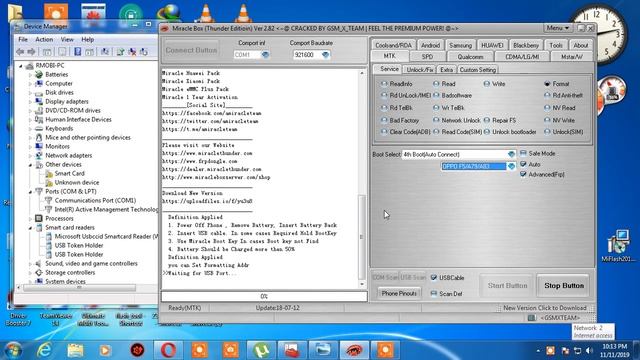The image size is (640, 360).
Task: Open MiFlash desktop shortcut
Action: 618,246
